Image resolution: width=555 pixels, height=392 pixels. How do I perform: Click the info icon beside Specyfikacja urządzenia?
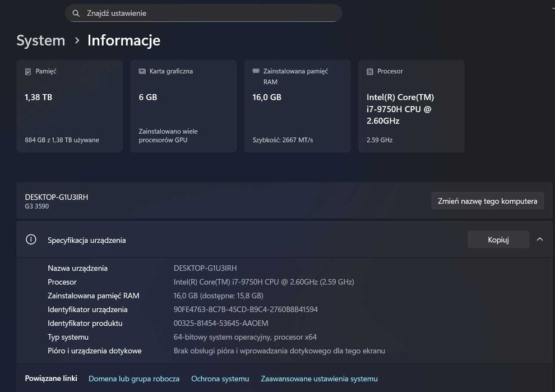(x=31, y=239)
